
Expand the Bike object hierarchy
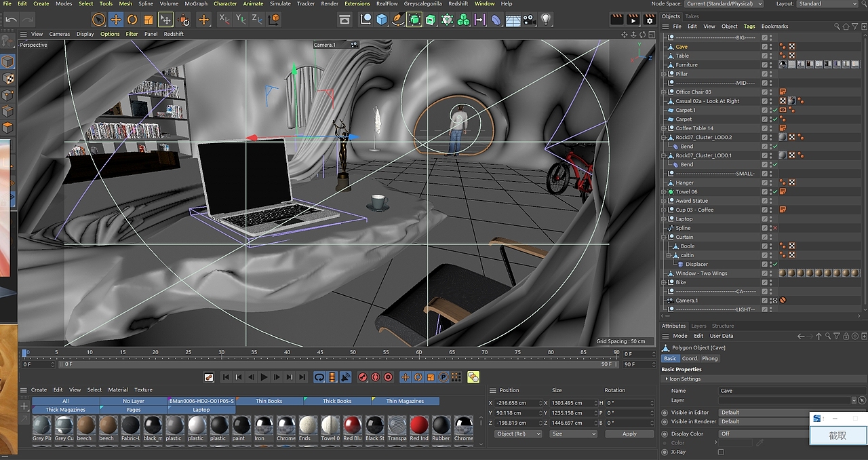pos(664,282)
